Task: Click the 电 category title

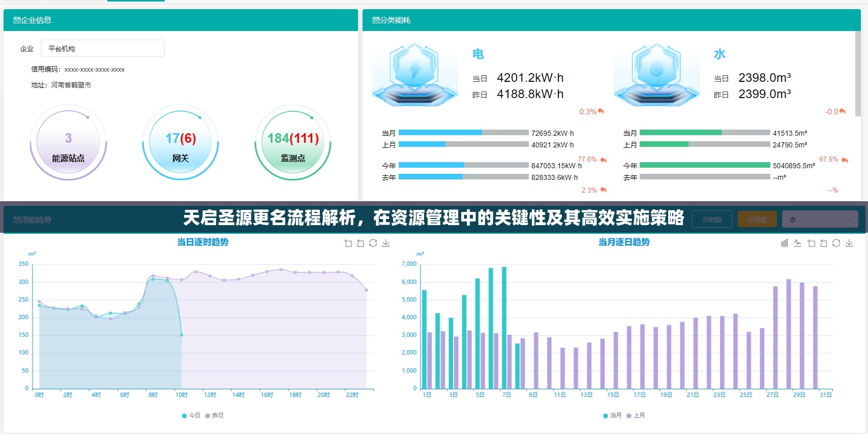Action: click(478, 54)
